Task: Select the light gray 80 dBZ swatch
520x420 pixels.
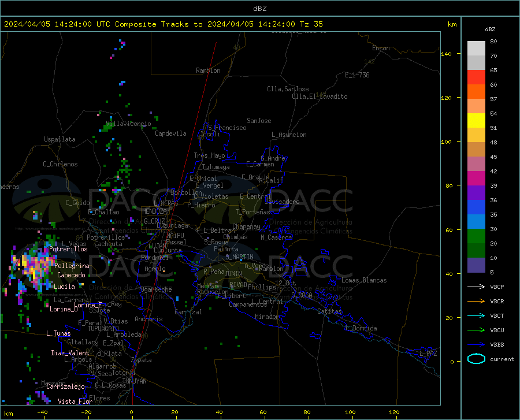Action: coord(476,49)
